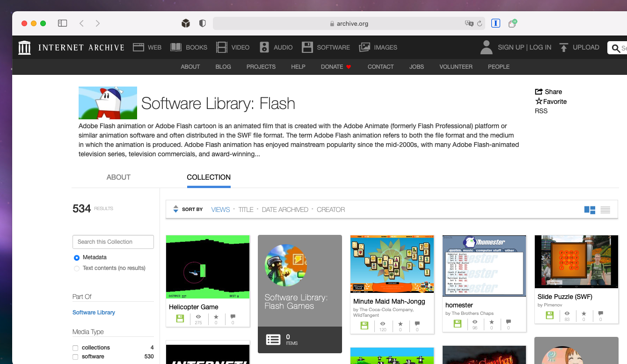This screenshot has width=627, height=364.
Task: Switch to list view layout
Action: 605,210
